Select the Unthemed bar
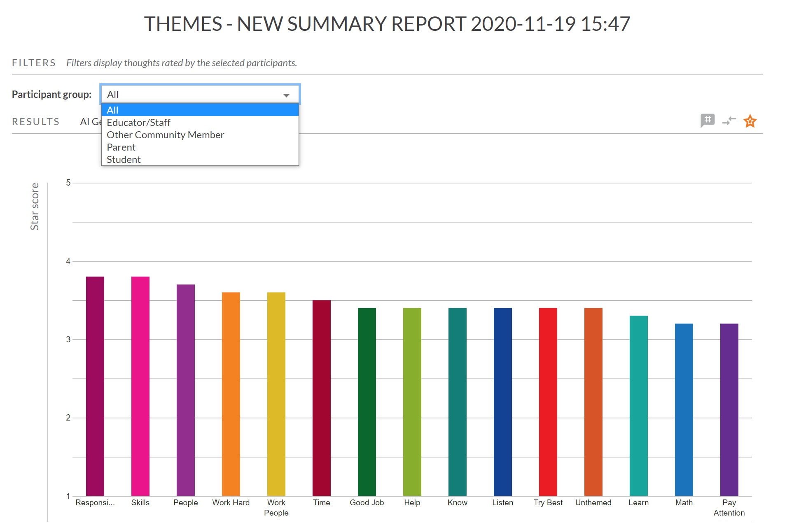 [593, 402]
